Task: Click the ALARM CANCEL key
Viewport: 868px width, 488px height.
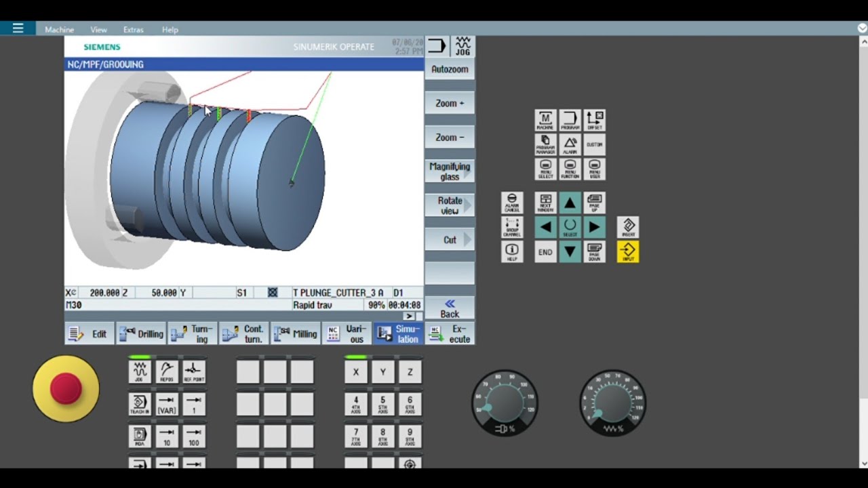Action: 512,203
